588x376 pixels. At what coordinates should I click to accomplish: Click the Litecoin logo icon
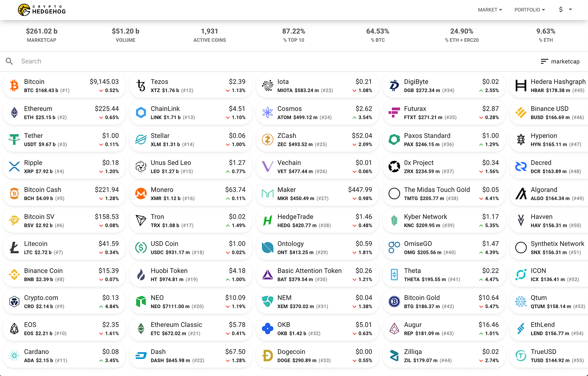coord(14,248)
